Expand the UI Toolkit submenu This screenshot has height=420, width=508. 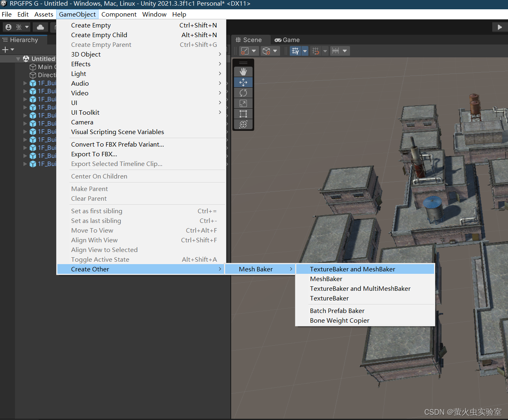[141, 113]
